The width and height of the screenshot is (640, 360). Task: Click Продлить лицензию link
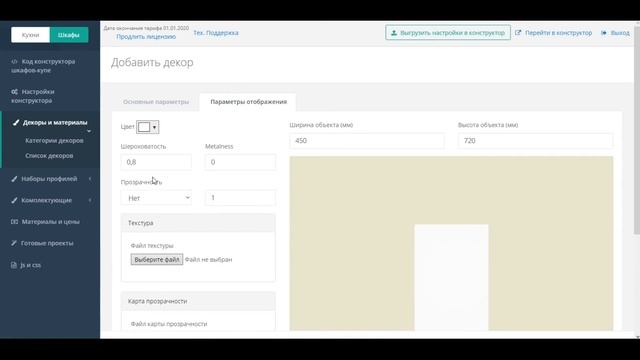[146, 37]
